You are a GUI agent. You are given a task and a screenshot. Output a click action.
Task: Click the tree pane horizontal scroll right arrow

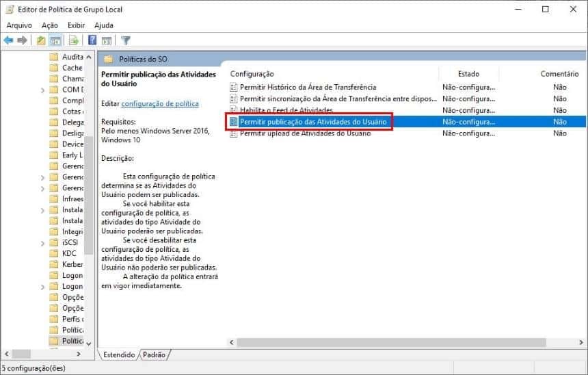coord(79,354)
